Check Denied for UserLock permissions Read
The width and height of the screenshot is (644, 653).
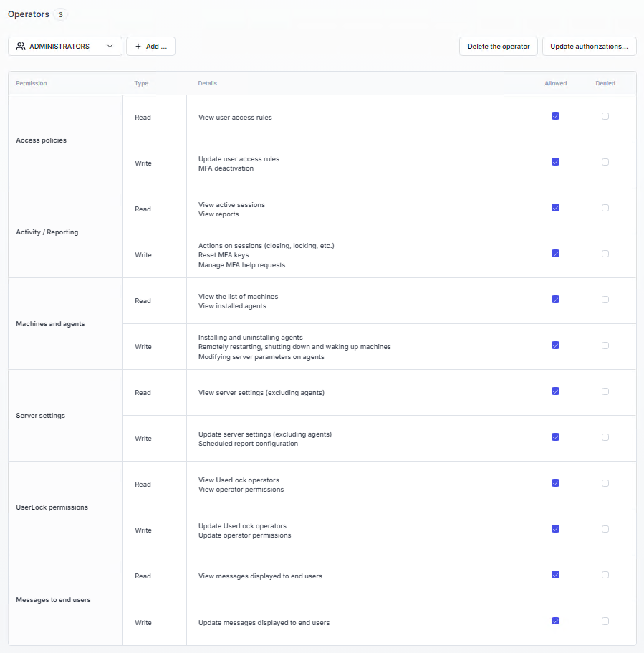point(605,483)
